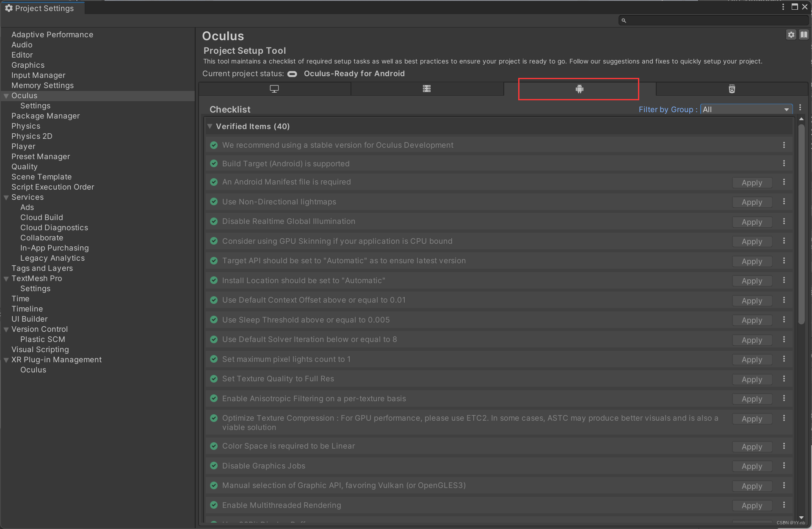Open options menu for Target API item
This screenshot has width=812, height=529.
click(x=784, y=261)
